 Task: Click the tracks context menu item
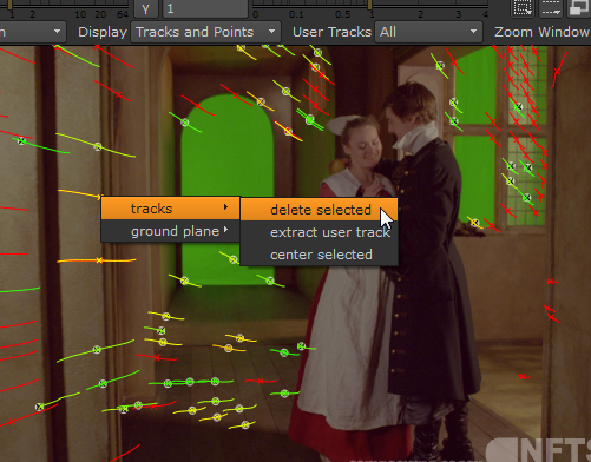[170, 208]
